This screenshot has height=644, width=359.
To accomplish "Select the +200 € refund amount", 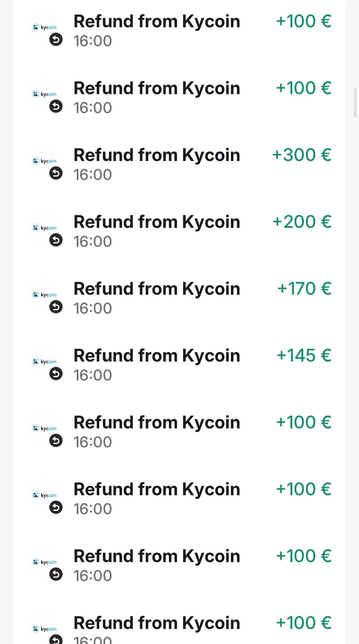I will 302,222.
